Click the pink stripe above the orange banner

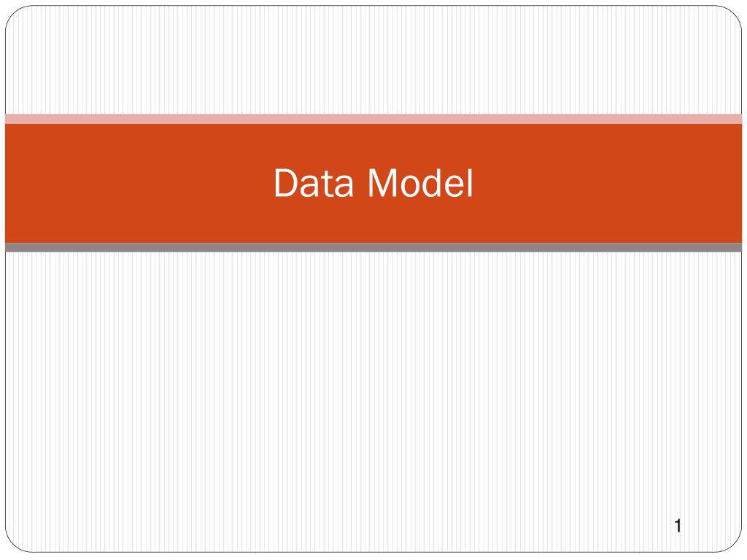pos(373,119)
